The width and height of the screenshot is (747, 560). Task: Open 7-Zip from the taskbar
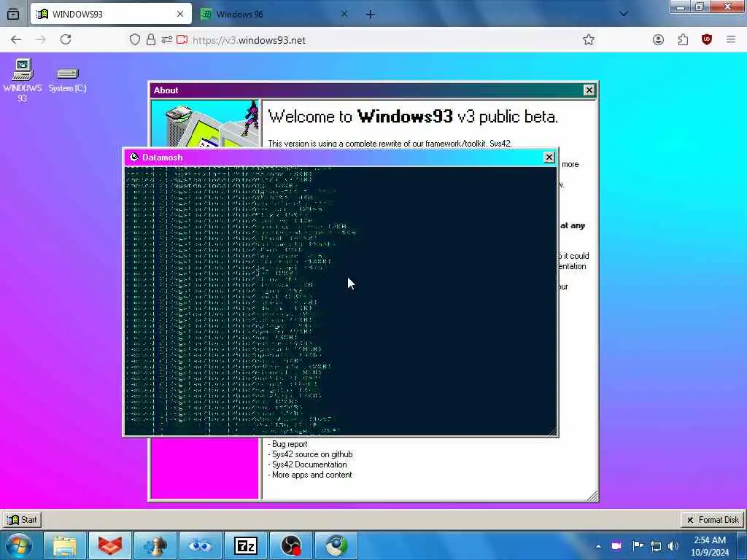[x=246, y=545]
